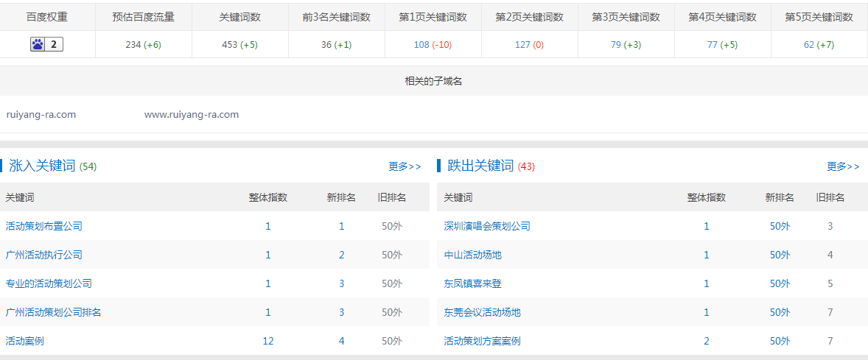Click the overall index value 12 for 活动案例
Screen dimensions: 868x360
(268, 341)
